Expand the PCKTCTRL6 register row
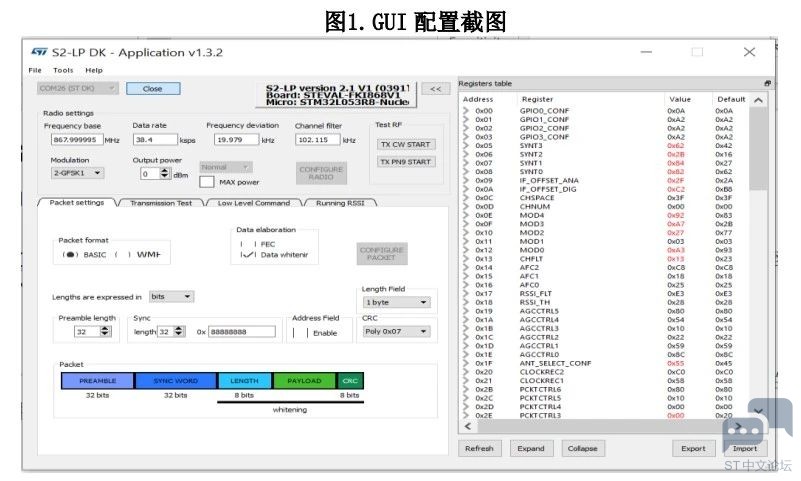This screenshot has height=481, width=801. [x=466, y=389]
